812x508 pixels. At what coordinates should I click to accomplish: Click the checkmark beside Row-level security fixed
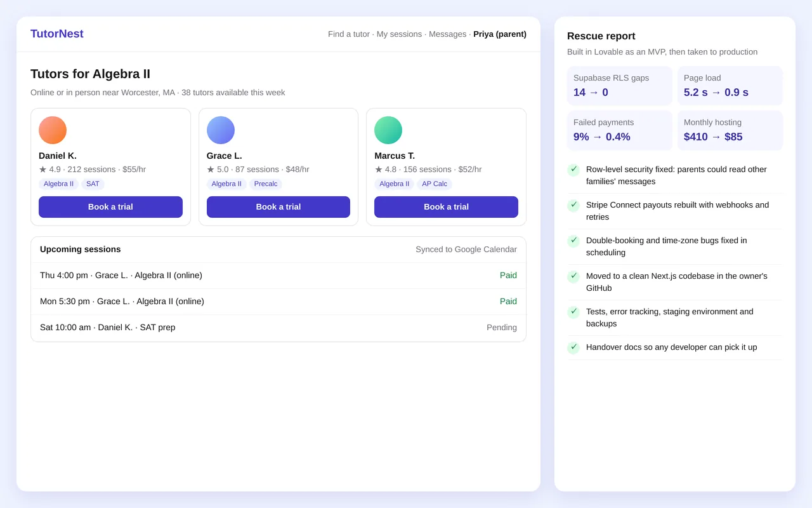[573, 170]
